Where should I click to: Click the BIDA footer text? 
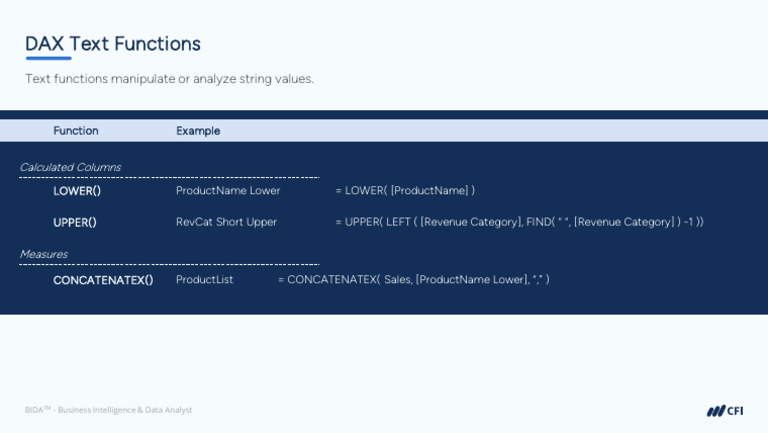[x=108, y=410]
